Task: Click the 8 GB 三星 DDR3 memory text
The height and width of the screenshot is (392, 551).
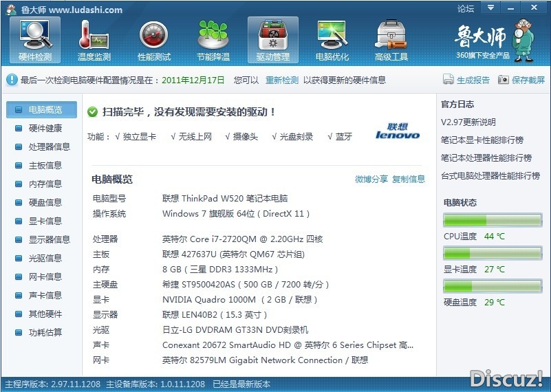Action: (220, 270)
